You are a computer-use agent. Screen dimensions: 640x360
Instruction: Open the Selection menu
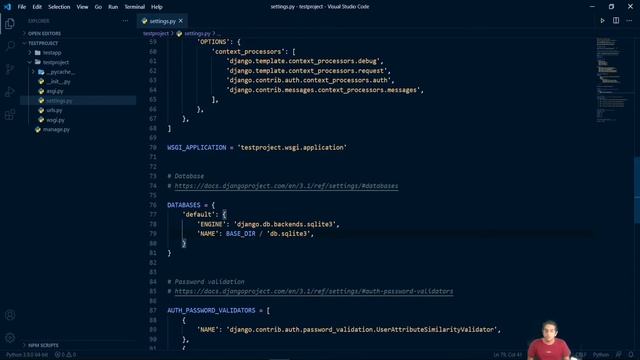(59, 7)
